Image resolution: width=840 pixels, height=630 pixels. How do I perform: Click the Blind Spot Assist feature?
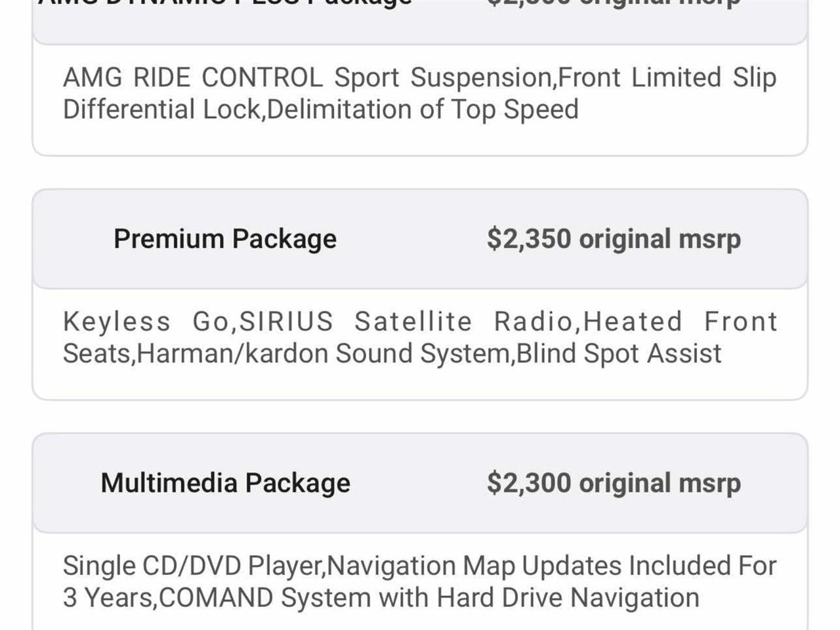pyautogui.click(x=619, y=354)
